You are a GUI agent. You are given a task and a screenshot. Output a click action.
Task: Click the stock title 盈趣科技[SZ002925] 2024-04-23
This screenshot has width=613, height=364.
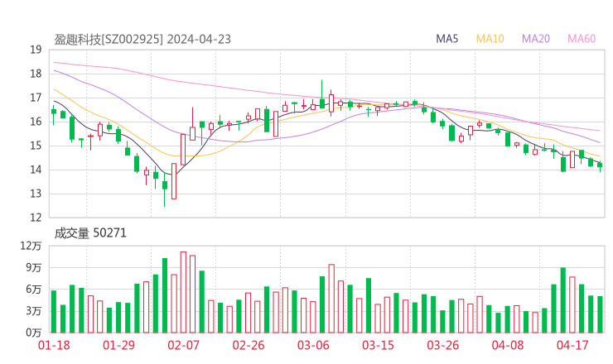pos(142,40)
